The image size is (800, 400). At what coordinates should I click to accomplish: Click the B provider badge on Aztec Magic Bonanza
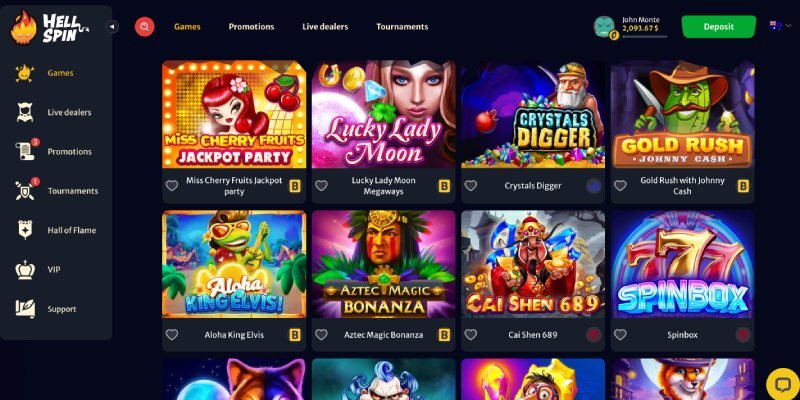click(444, 335)
